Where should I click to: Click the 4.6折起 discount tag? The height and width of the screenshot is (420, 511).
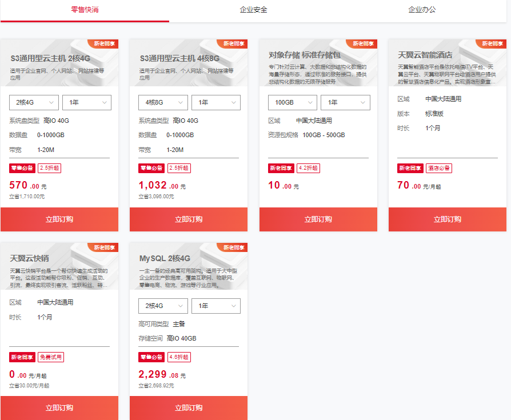(x=179, y=357)
